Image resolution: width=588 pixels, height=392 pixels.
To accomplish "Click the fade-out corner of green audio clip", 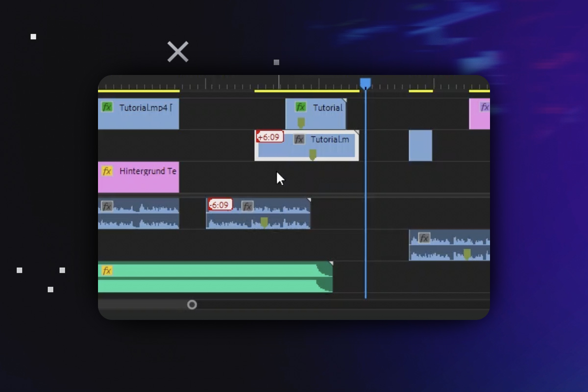I will coord(325,277).
